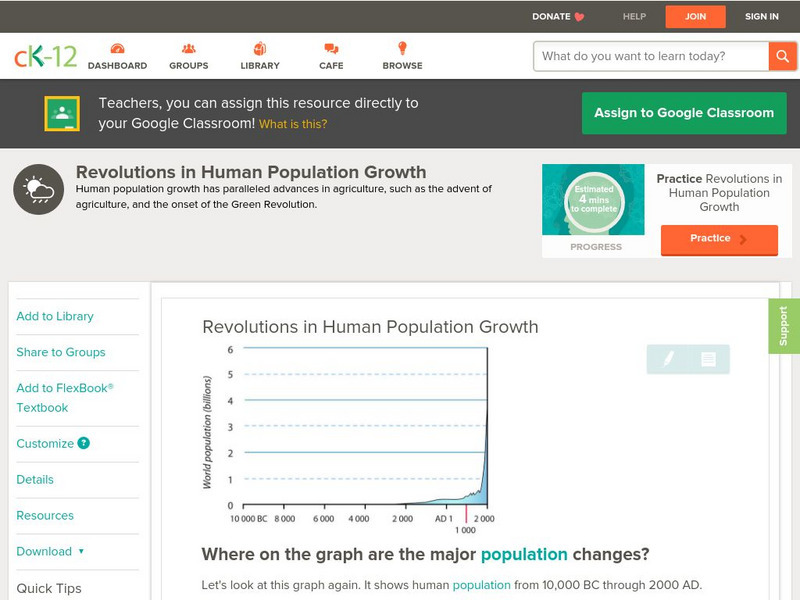Open the notes icon beside highlighter
800x600 pixels.
pyautogui.click(x=708, y=359)
